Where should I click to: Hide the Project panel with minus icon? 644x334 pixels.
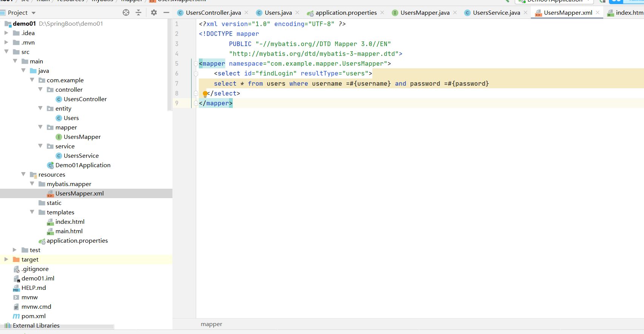(166, 12)
